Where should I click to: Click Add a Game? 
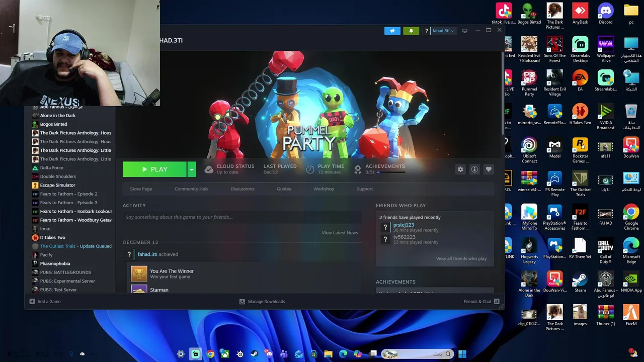coord(45,302)
